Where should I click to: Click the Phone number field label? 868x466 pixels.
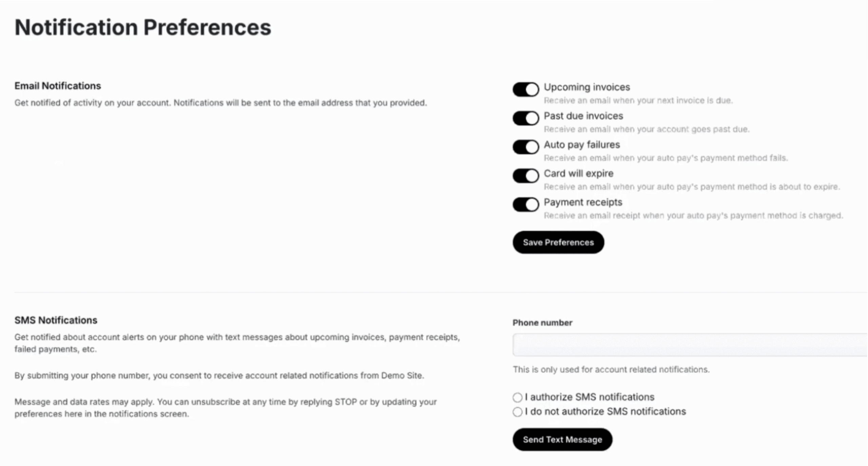[x=542, y=323]
